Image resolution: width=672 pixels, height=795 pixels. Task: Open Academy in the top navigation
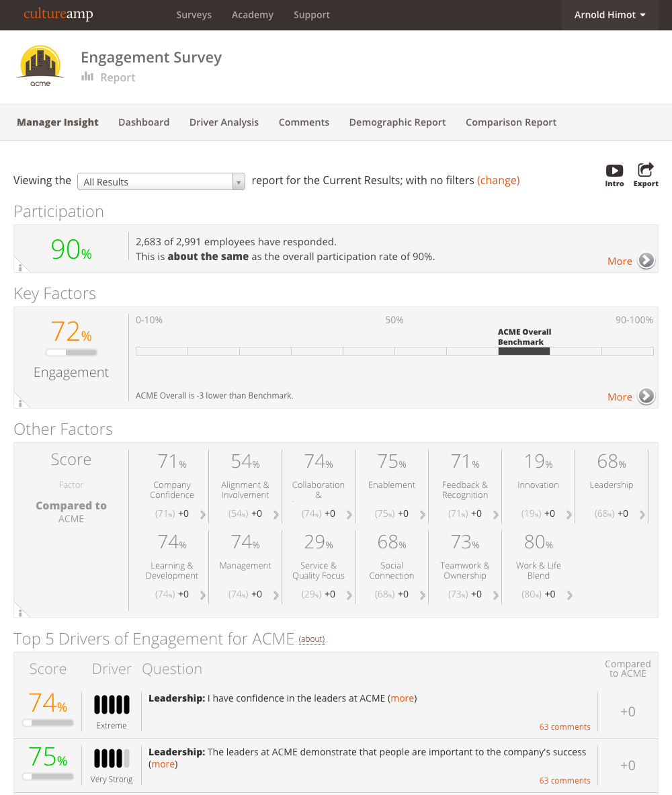252,15
